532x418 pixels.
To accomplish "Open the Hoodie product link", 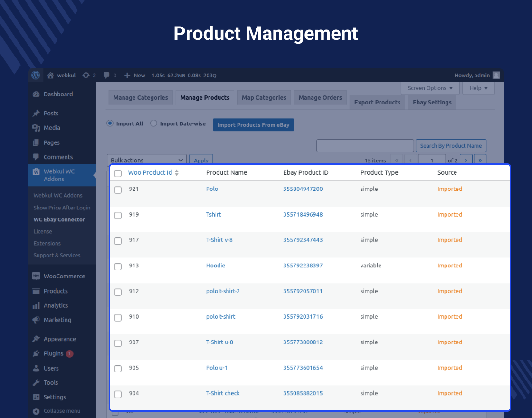I will click(216, 266).
